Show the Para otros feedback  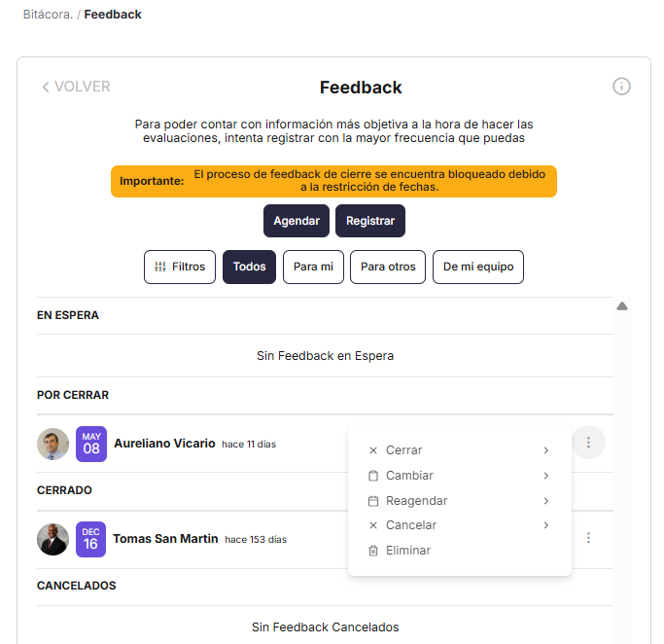point(388,267)
